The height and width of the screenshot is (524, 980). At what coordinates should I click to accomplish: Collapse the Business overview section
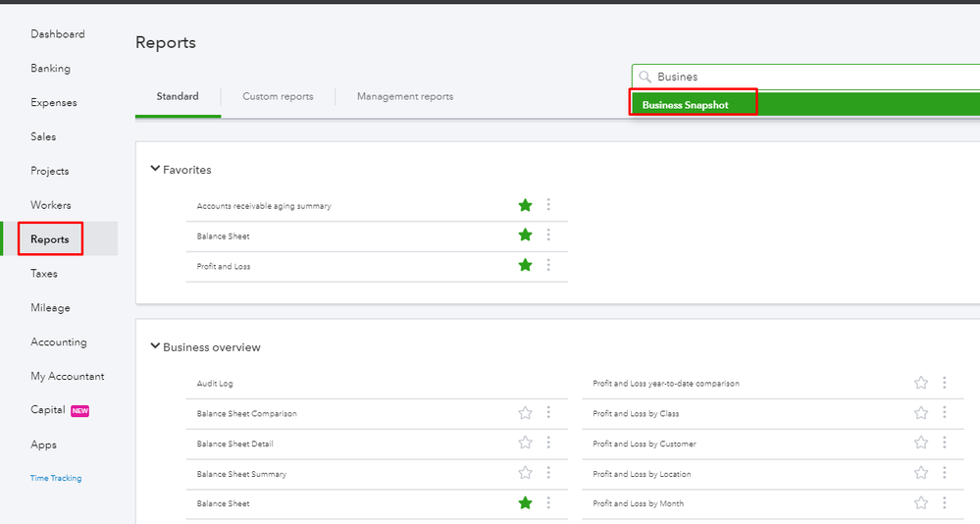pyautogui.click(x=155, y=346)
